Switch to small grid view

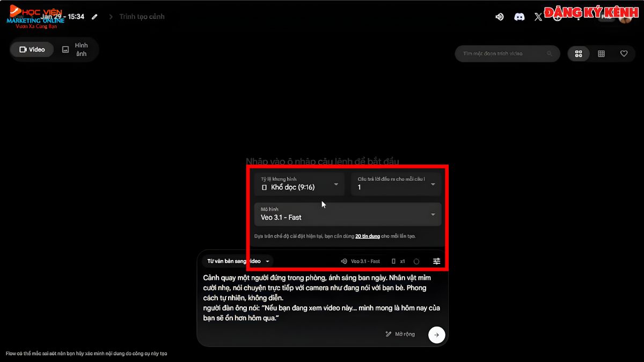[601, 54]
